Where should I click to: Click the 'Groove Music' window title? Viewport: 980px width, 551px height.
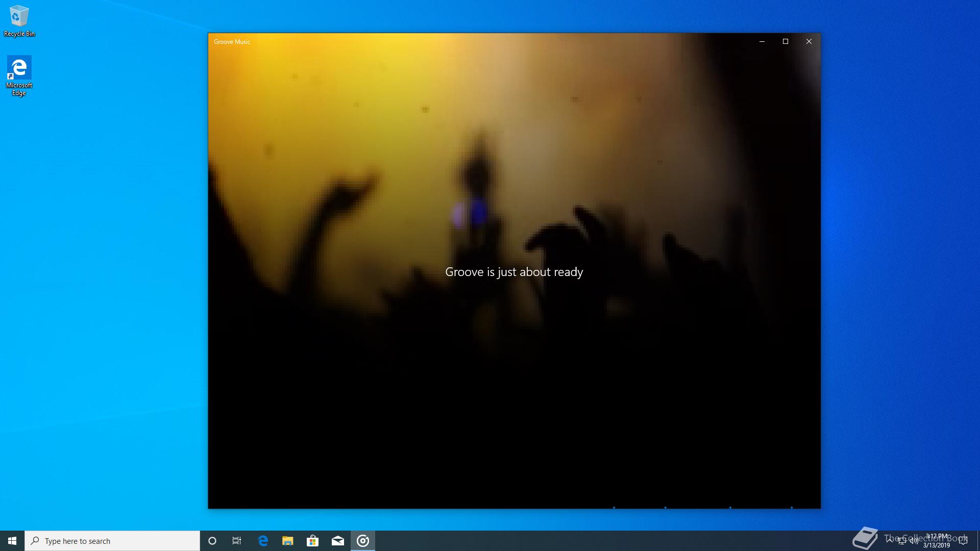pos(232,42)
